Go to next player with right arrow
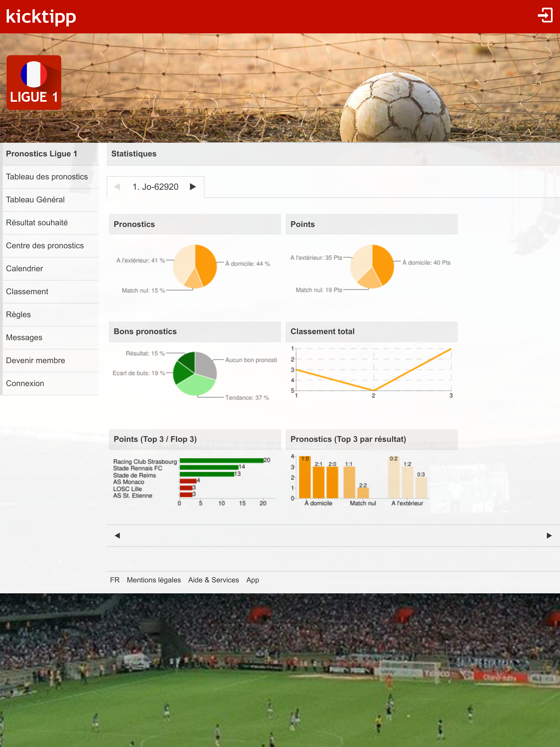Screen dimensions: 560x747 point(193,187)
